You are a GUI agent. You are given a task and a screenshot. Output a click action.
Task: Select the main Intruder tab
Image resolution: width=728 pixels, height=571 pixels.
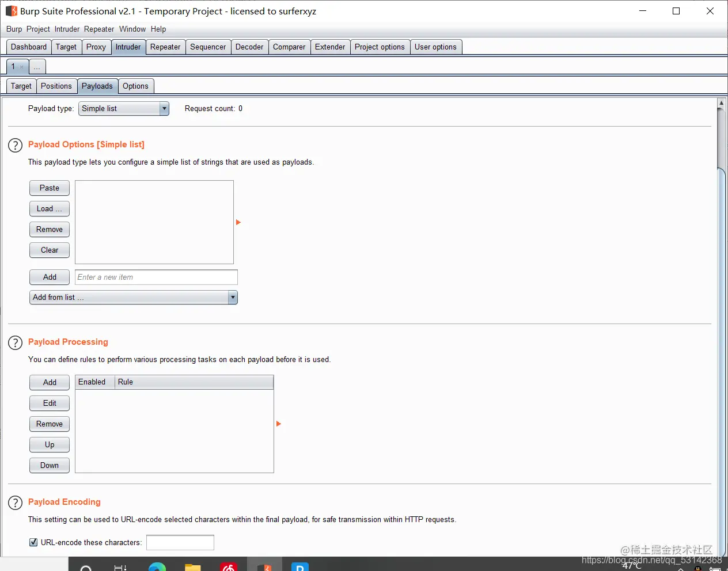(128, 47)
